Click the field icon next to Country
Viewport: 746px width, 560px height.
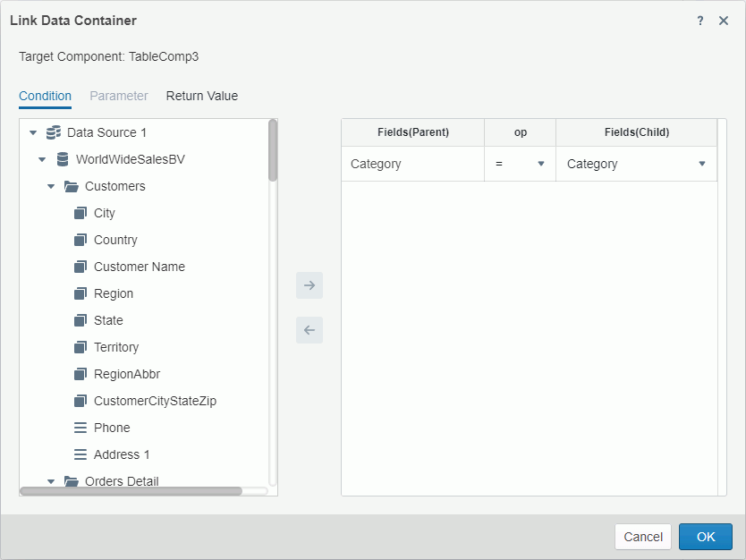pyautogui.click(x=80, y=240)
